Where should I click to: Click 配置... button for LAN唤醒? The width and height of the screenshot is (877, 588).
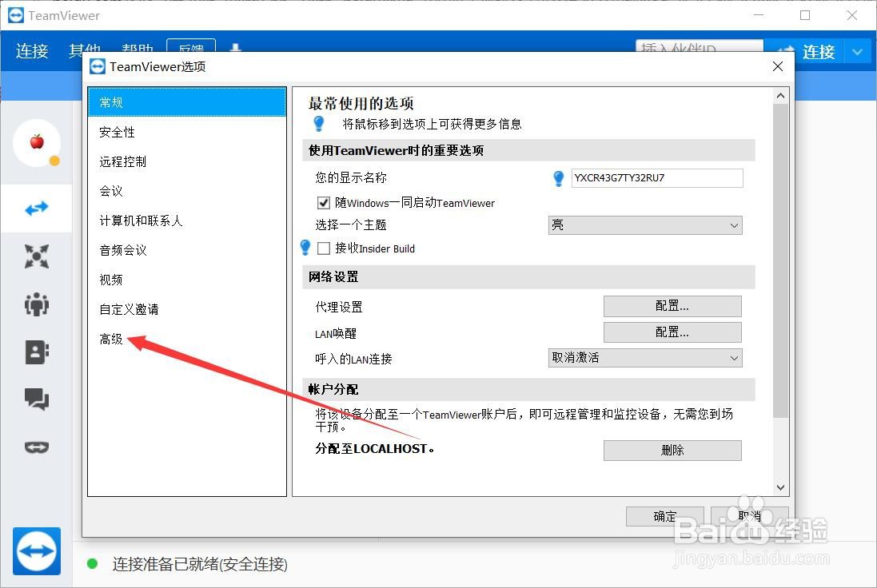pyautogui.click(x=672, y=332)
